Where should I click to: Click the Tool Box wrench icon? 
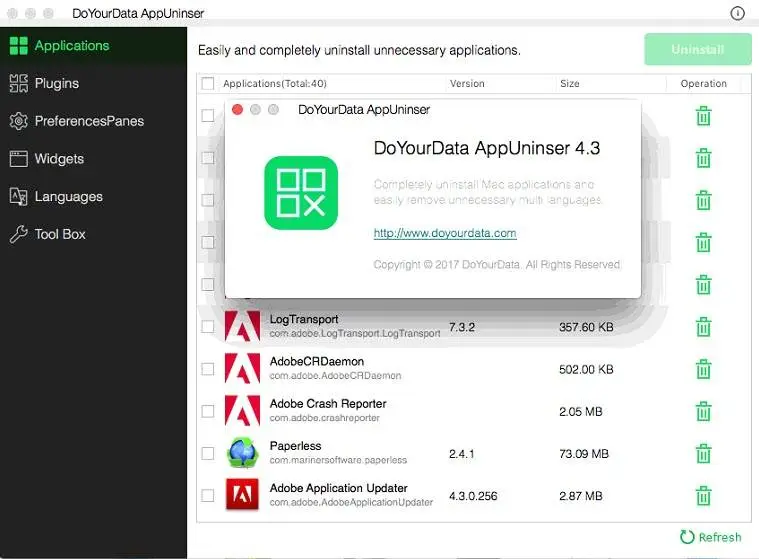point(19,234)
